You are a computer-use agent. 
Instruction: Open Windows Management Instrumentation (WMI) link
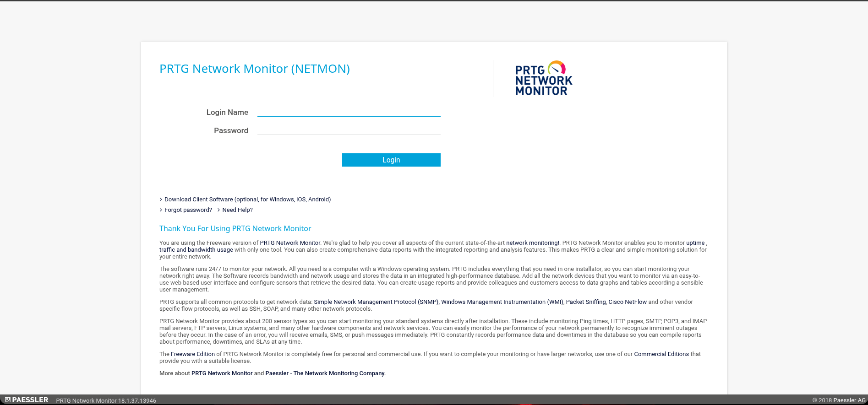502,302
